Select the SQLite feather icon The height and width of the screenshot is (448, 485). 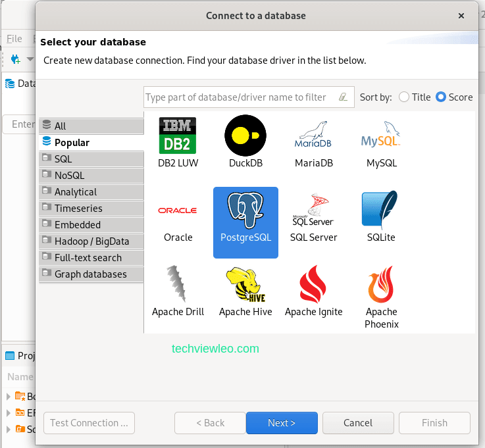[x=380, y=209]
